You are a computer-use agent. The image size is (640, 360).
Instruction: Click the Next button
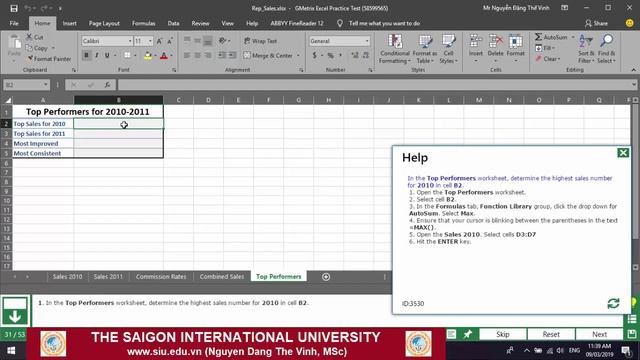coord(599,334)
